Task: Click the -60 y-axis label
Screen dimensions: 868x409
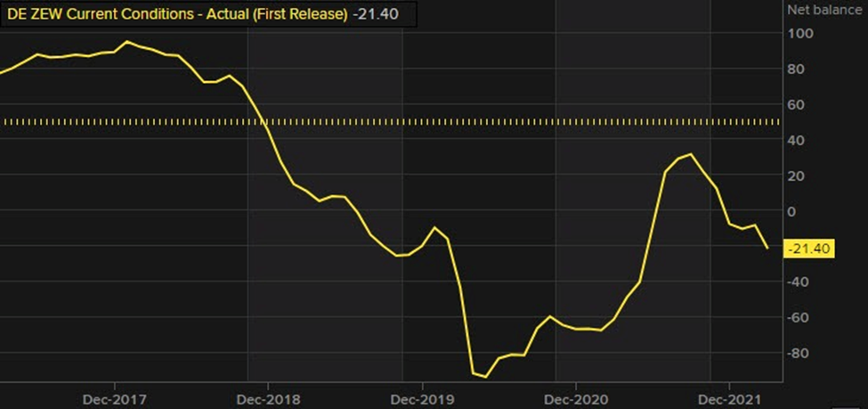Action: (x=799, y=317)
